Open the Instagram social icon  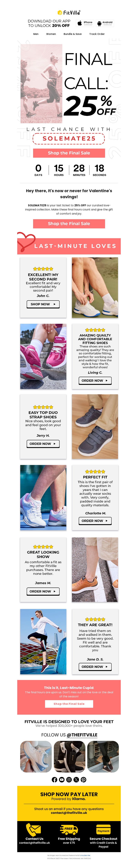click(69, 779)
